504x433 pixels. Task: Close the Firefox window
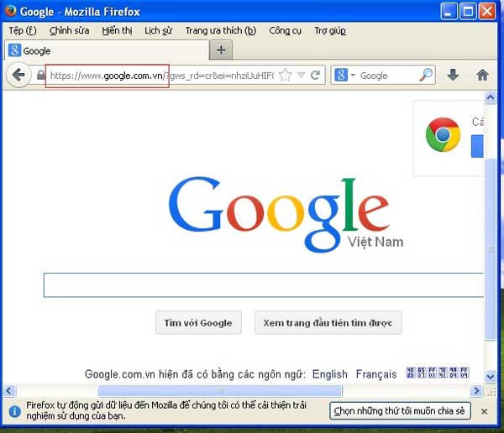point(487,11)
